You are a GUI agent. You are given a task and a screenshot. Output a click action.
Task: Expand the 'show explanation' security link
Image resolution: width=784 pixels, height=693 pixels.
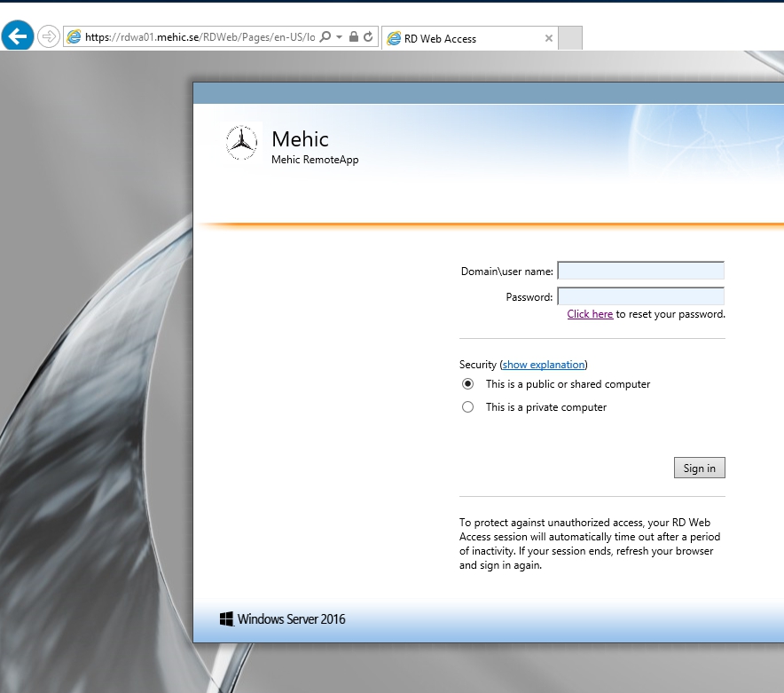(x=544, y=365)
